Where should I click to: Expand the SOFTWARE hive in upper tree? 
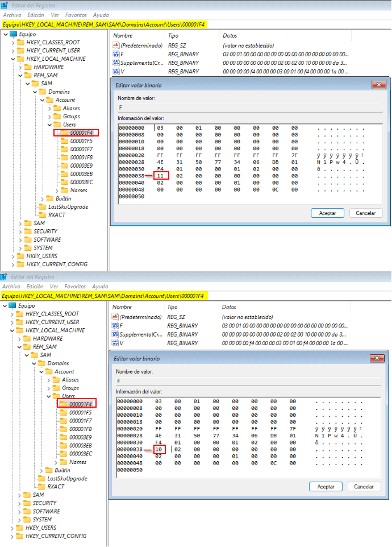tap(20, 240)
